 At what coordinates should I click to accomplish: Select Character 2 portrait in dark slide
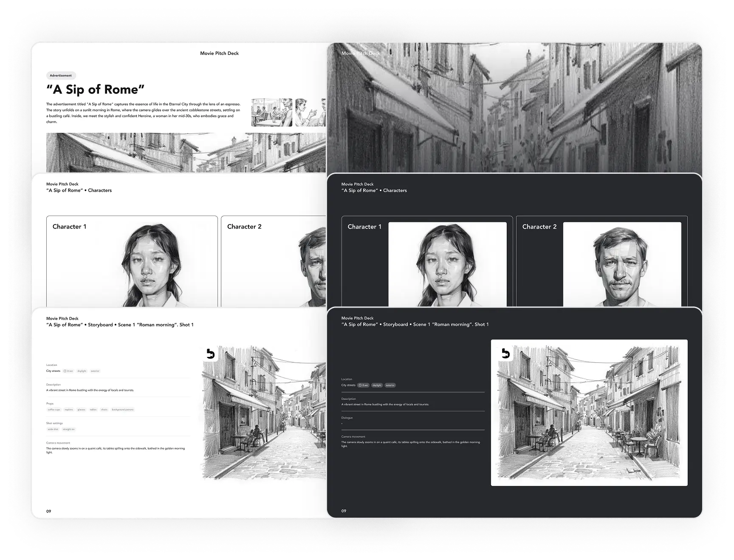(x=622, y=264)
